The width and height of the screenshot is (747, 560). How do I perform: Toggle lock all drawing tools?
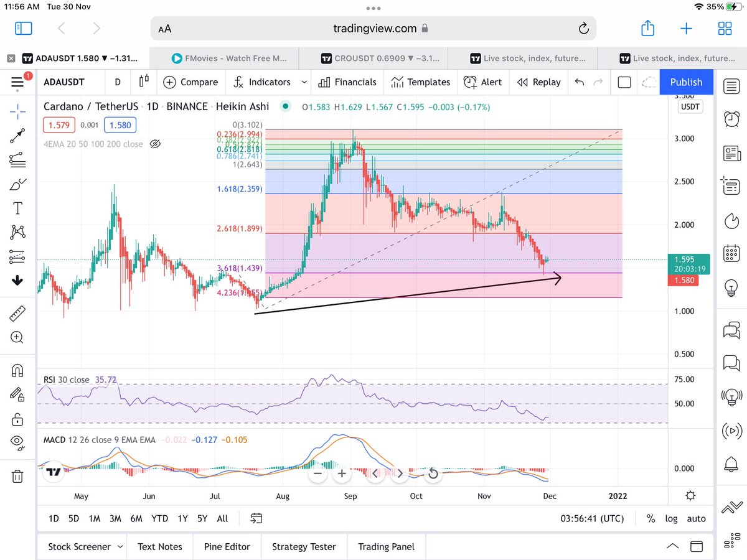click(17, 419)
